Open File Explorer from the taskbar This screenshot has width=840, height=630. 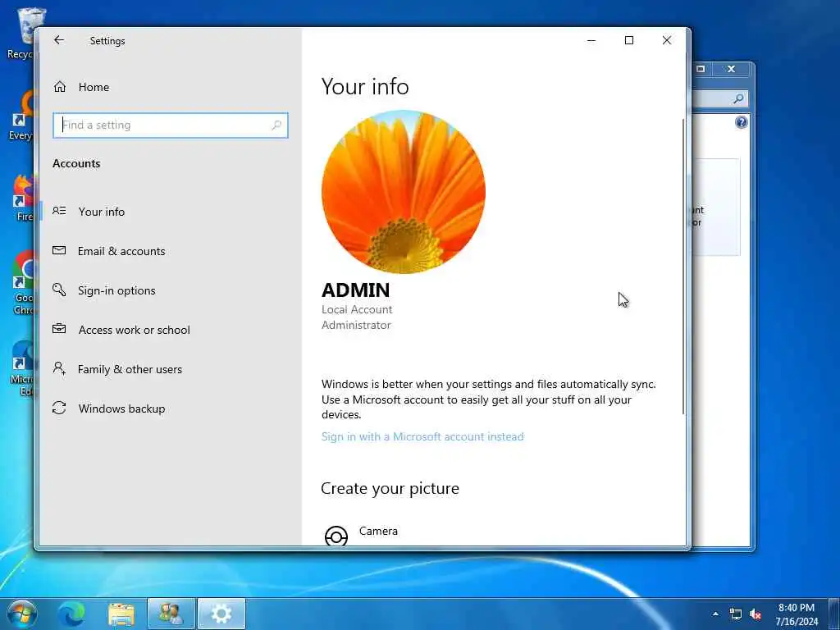[121, 614]
